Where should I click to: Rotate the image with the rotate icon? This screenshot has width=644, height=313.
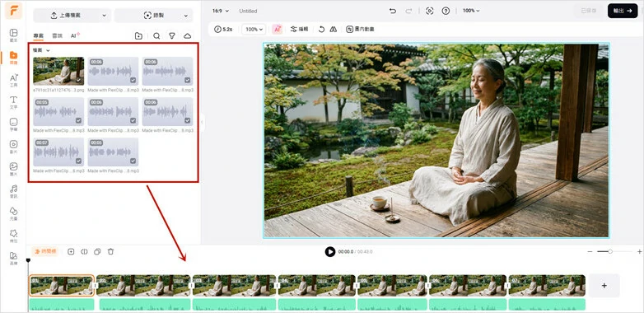tap(322, 29)
